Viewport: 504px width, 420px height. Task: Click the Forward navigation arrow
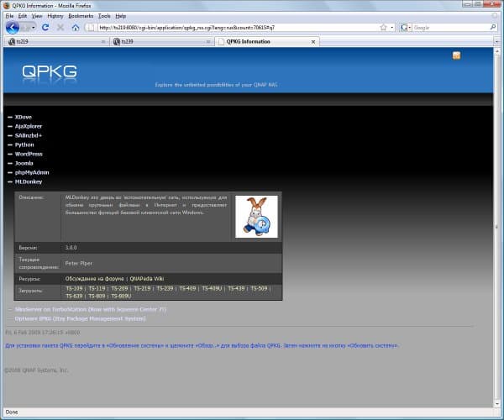tap(25, 28)
